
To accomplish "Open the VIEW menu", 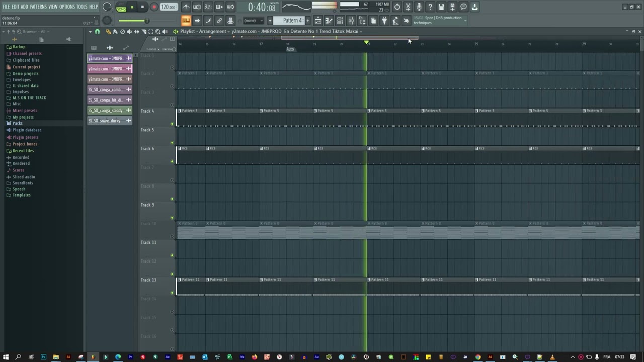I will (x=53, y=7).
